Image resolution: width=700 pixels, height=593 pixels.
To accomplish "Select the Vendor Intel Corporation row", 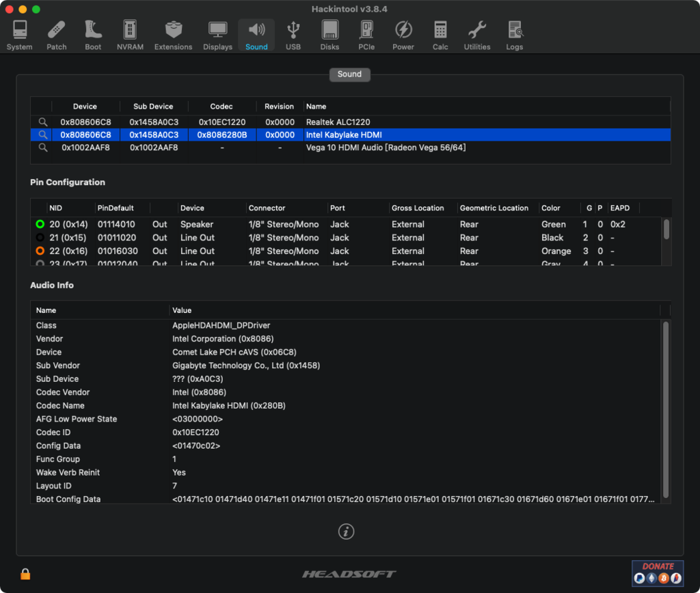I will click(x=345, y=339).
